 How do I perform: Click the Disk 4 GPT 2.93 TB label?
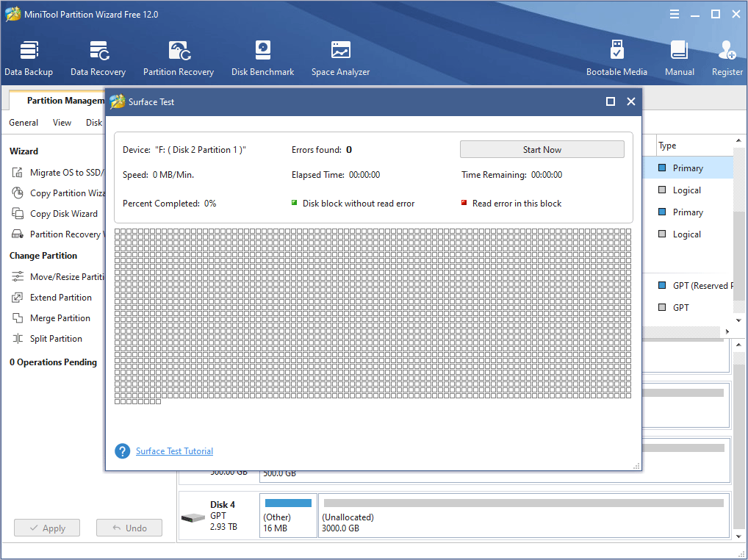[x=223, y=516]
